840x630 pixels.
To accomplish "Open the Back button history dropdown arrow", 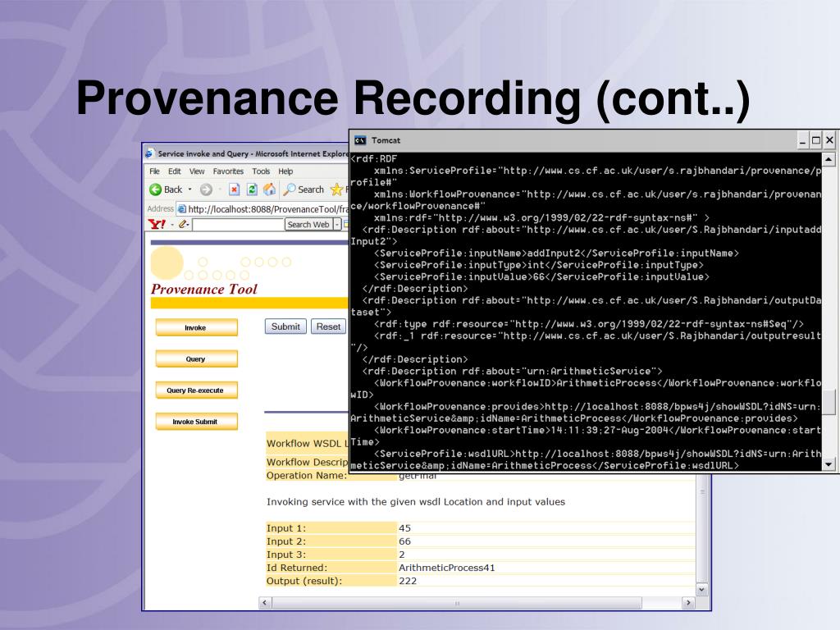I will 189,189.
